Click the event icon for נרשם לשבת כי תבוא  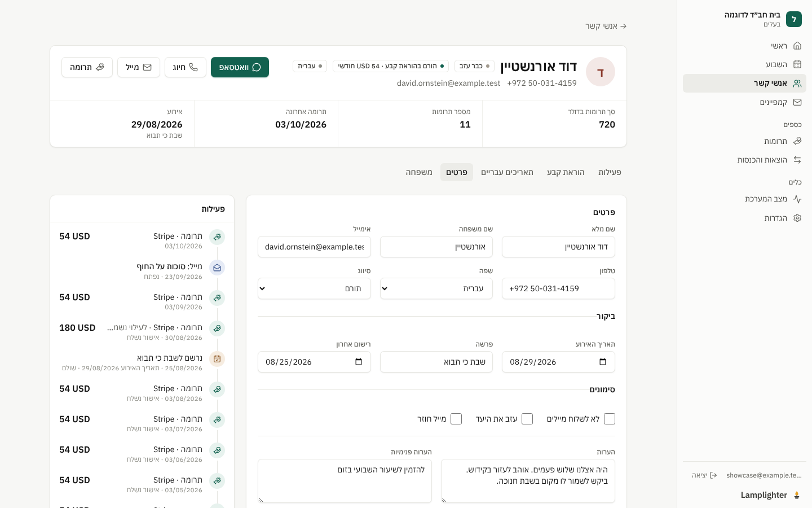click(x=217, y=359)
